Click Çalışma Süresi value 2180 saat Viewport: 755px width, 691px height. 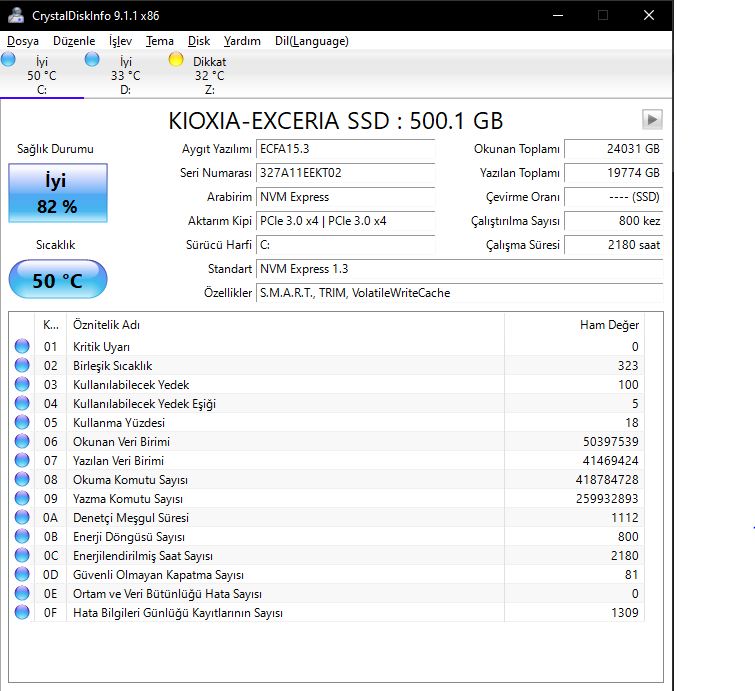(x=613, y=245)
